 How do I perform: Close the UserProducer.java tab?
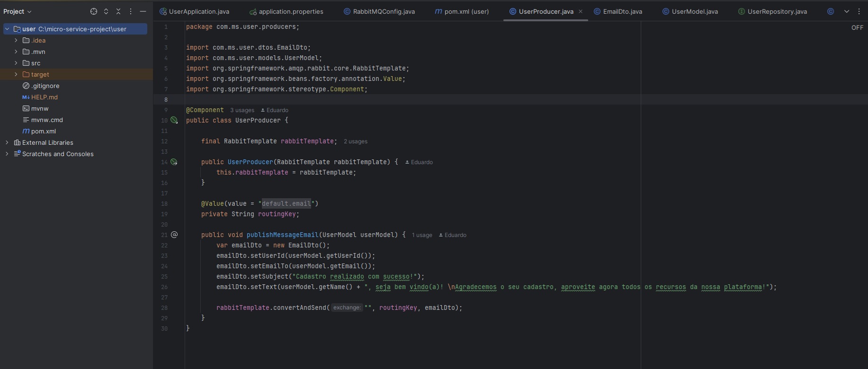(581, 11)
